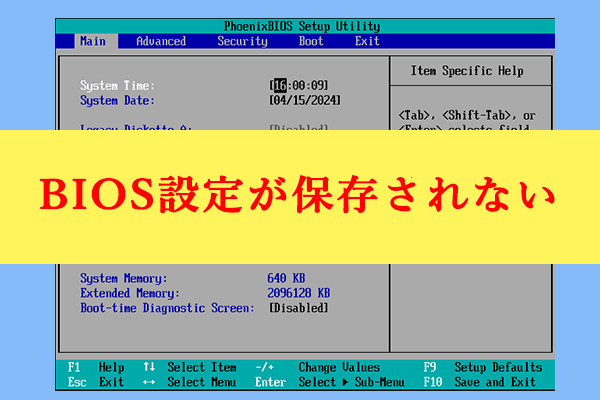
Task: Select the Boot menu tab
Action: click(x=311, y=41)
